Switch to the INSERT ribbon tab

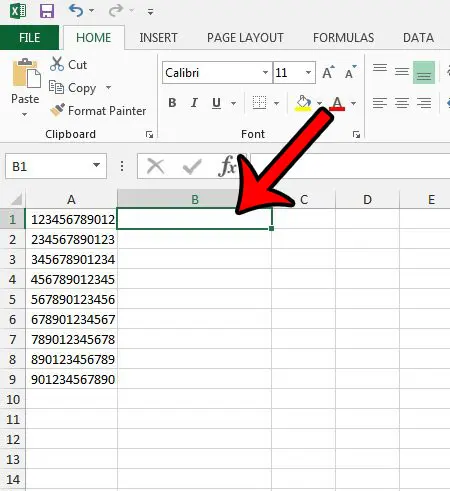click(x=158, y=38)
